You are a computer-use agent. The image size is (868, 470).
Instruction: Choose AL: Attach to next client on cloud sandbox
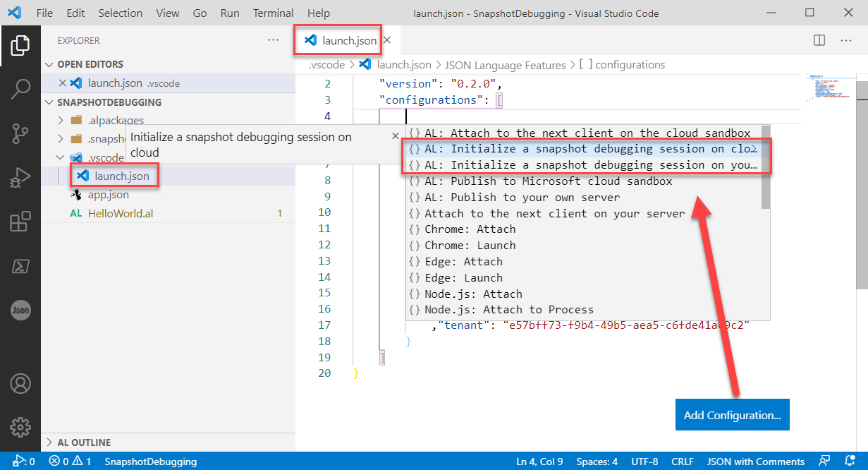583,133
